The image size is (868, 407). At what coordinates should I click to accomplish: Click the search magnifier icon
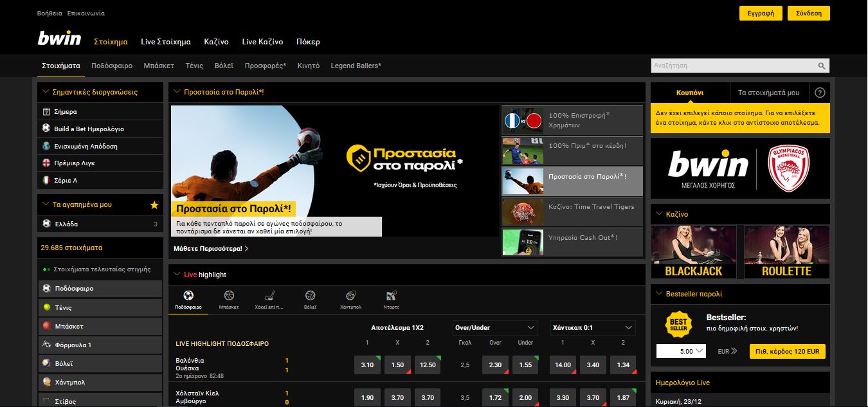[822, 66]
